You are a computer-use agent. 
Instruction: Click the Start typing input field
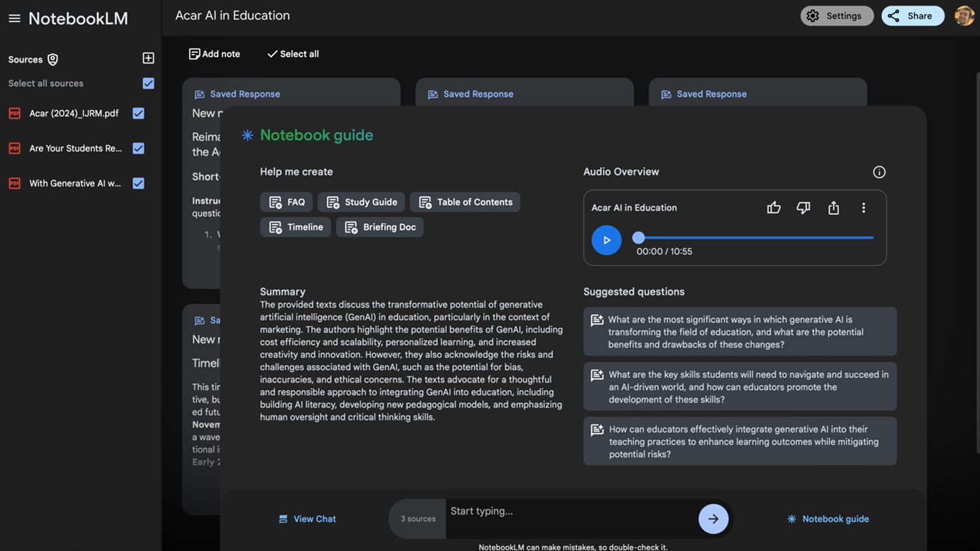[569, 512]
